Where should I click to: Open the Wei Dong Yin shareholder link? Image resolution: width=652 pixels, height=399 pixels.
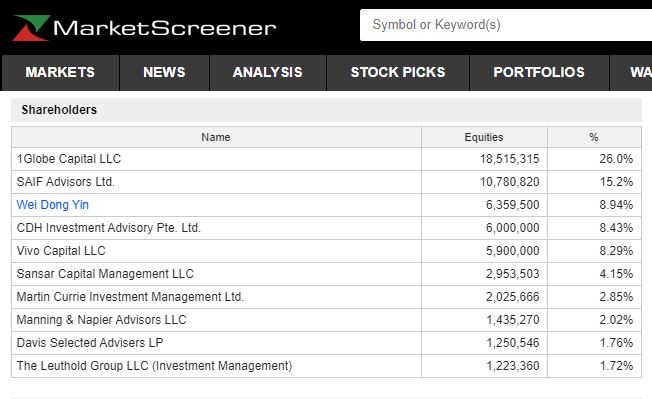(x=53, y=205)
